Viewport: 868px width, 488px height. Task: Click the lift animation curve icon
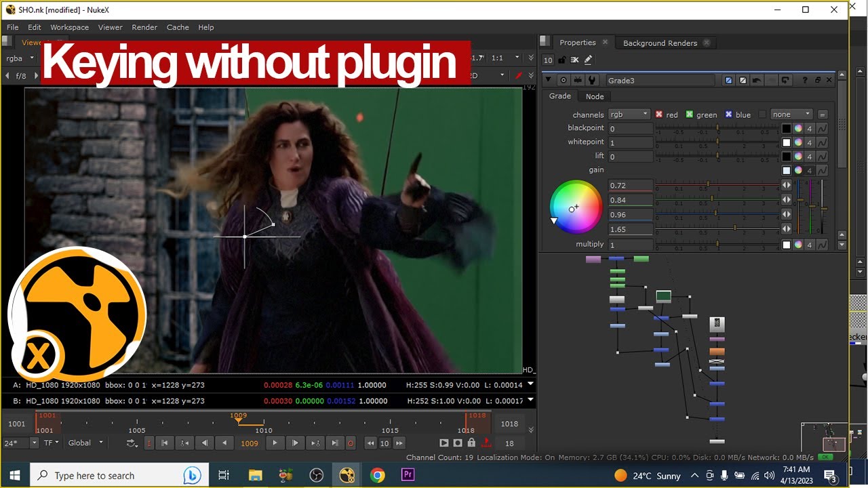(822, 157)
